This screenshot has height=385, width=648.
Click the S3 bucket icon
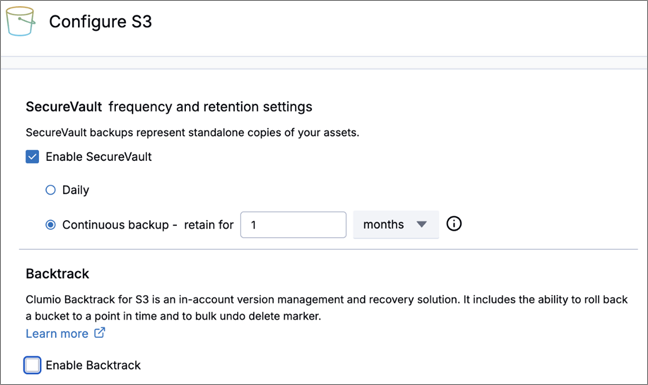point(20,21)
